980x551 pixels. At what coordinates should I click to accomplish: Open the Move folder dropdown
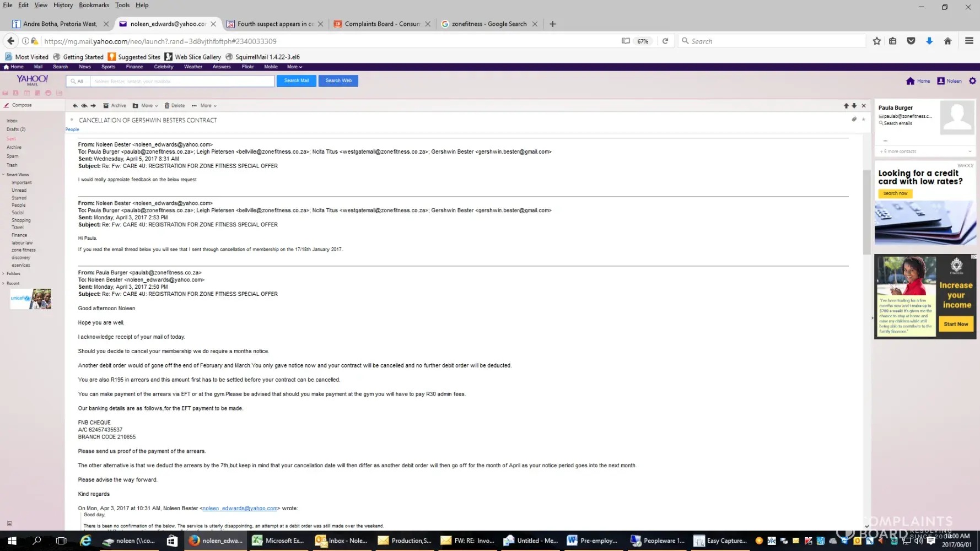(146, 106)
